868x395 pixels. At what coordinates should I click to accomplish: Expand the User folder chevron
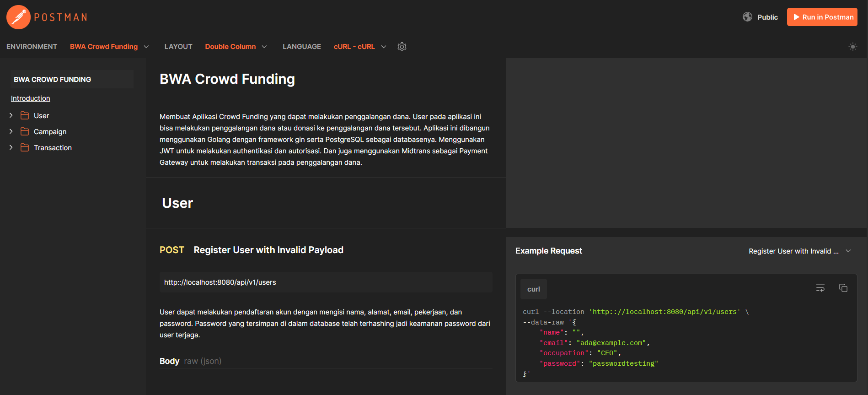[x=11, y=115]
